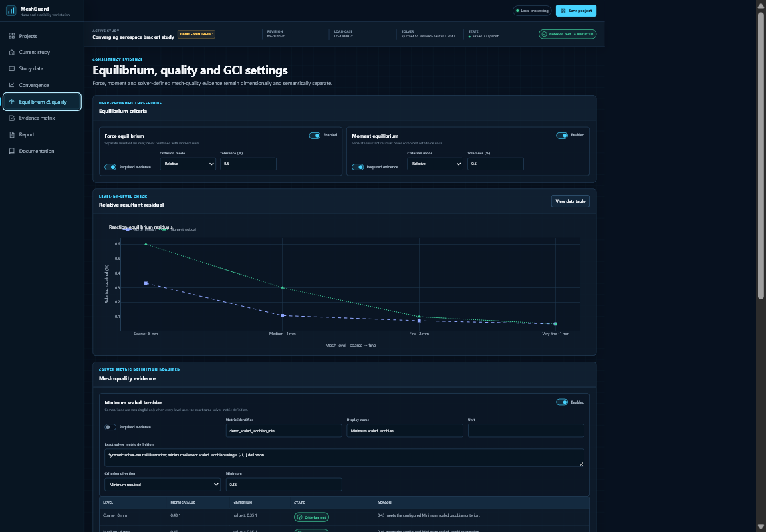Image resolution: width=766 pixels, height=532 pixels.
Task: Click moment residual point at Medium - 4 mm
Action: coord(283,287)
